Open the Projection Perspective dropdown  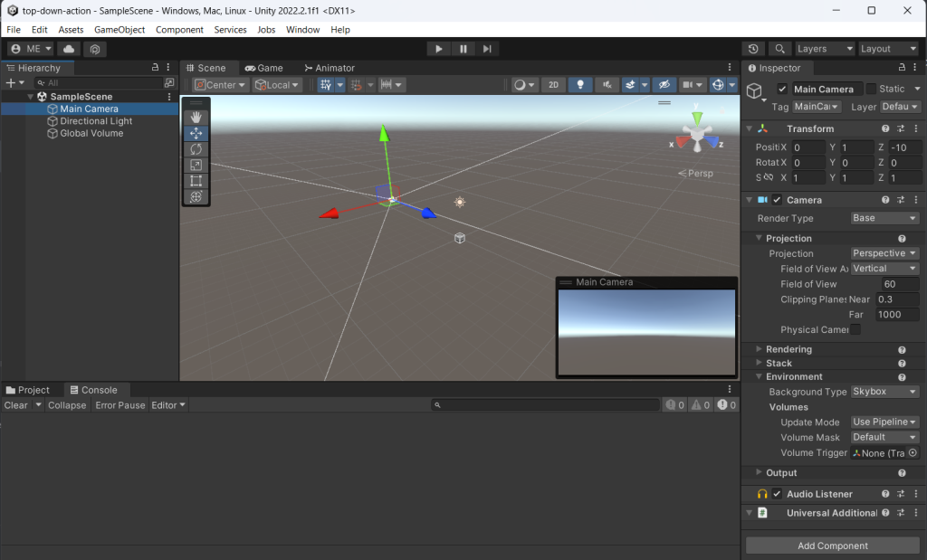pos(884,252)
